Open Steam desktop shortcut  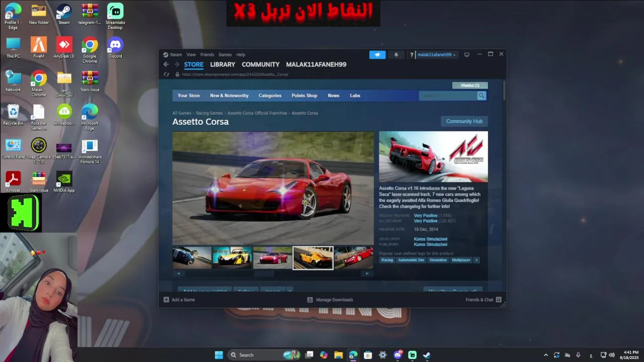(64, 14)
